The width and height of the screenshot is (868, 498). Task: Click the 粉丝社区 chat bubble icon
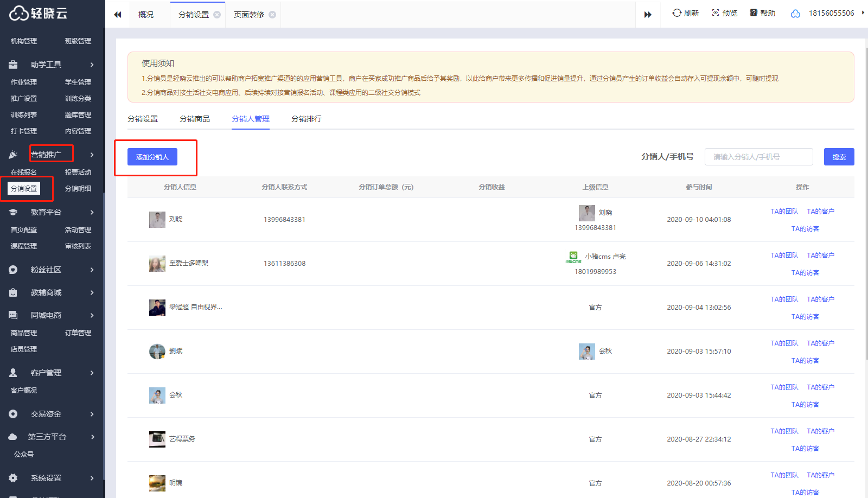13,270
